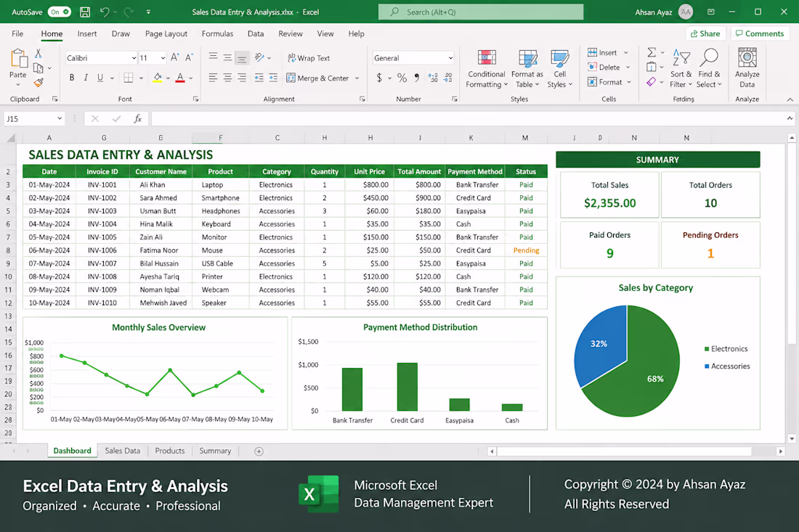
Task: Click the formula bar input field
Action: (467, 118)
